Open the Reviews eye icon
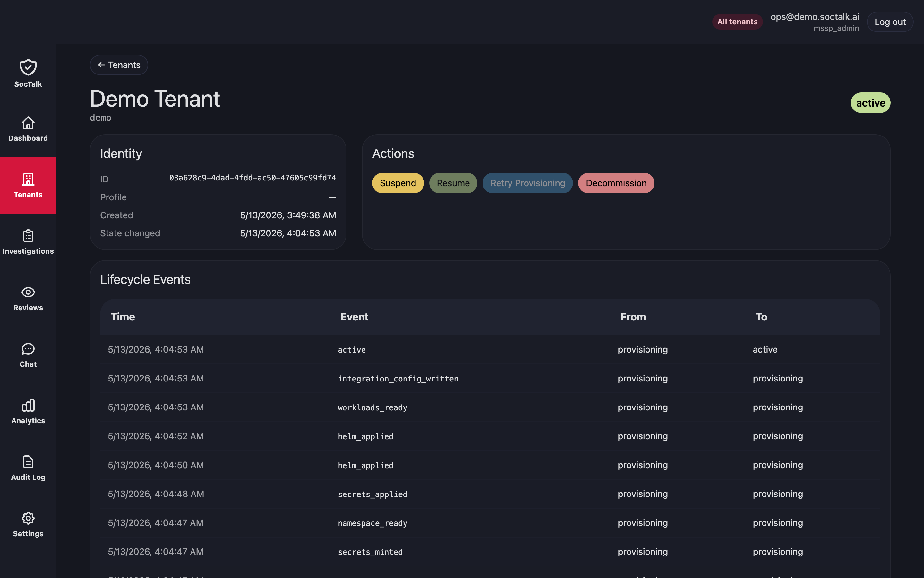This screenshot has height=578, width=924. (x=28, y=293)
